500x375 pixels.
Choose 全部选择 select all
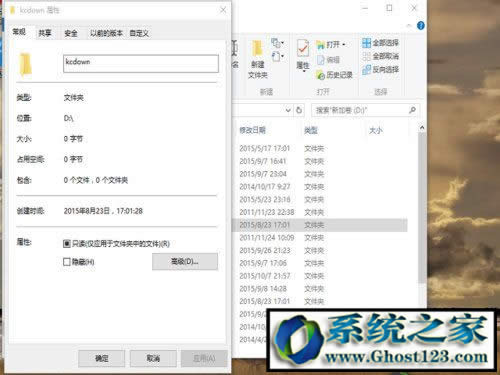point(380,43)
